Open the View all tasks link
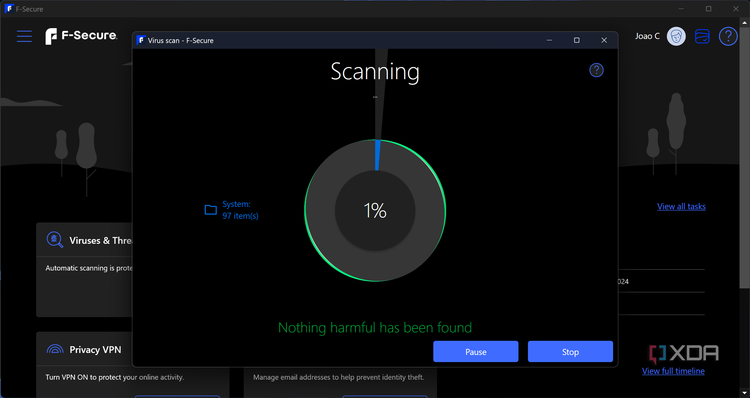Viewport: 750px width, 398px height. coord(681,207)
